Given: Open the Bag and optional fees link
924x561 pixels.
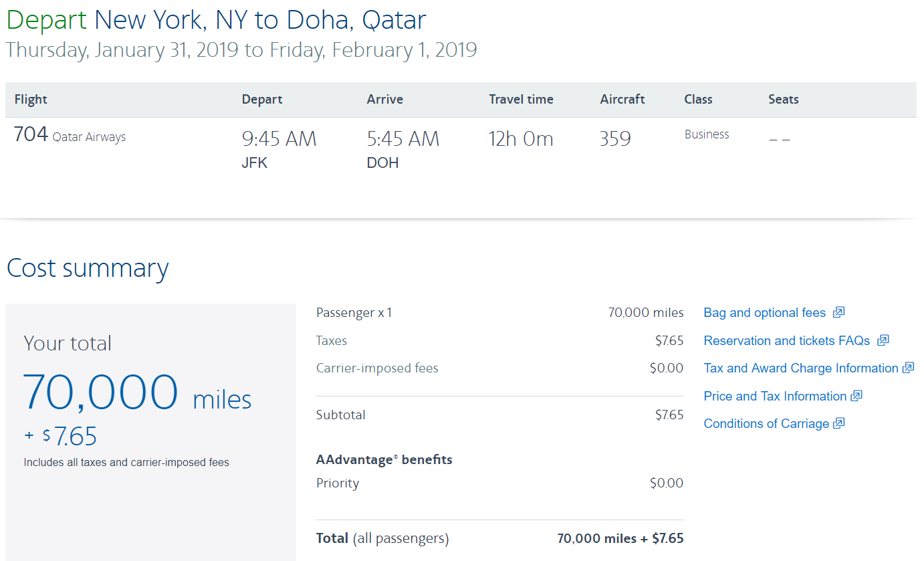Looking at the screenshot, I should click(764, 313).
